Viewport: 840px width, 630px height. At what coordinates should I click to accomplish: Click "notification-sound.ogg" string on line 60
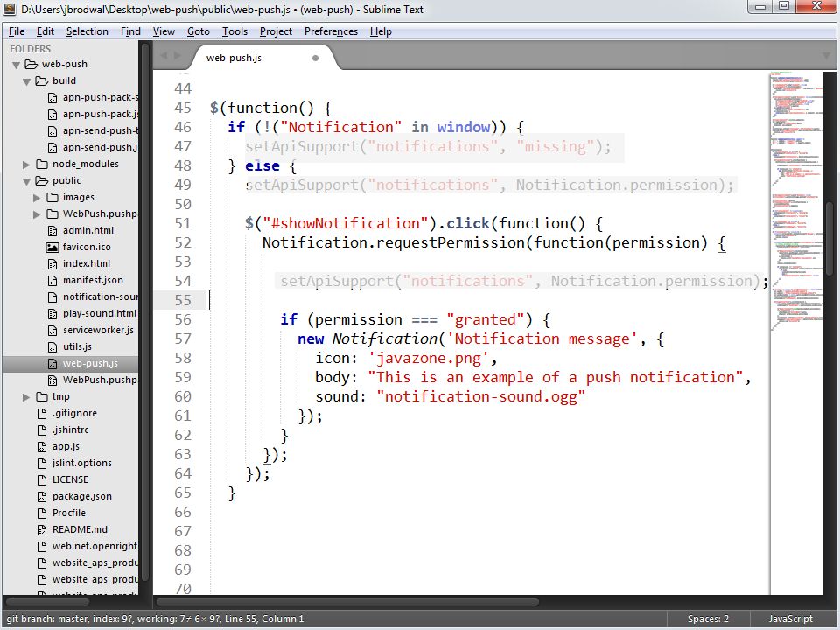point(481,397)
